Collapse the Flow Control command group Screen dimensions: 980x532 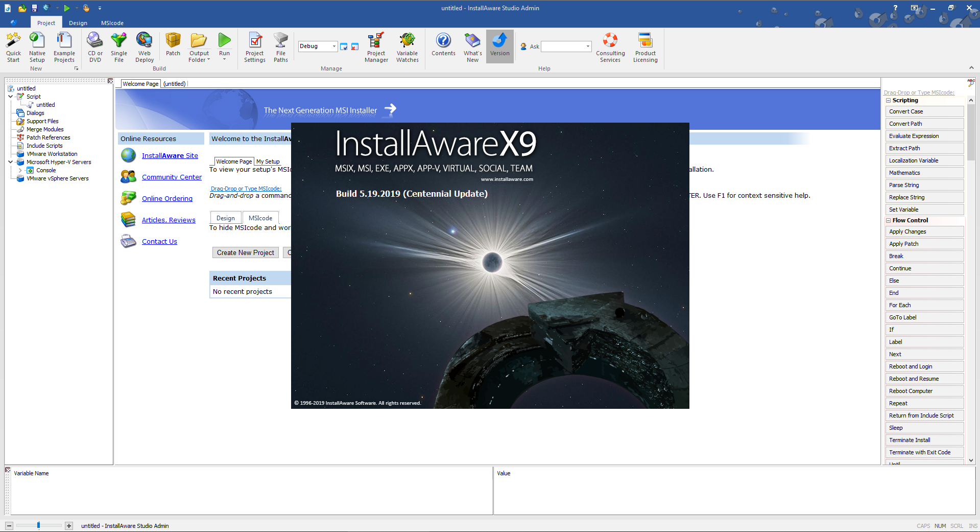pos(889,220)
